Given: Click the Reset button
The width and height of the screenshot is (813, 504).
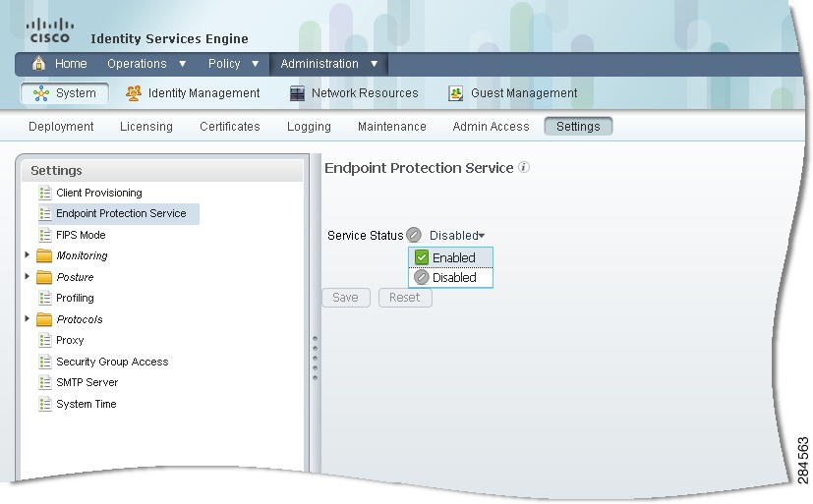Looking at the screenshot, I should point(405,298).
